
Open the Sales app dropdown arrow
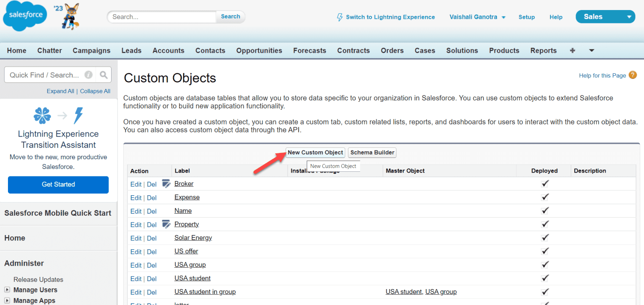[x=630, y=17]
